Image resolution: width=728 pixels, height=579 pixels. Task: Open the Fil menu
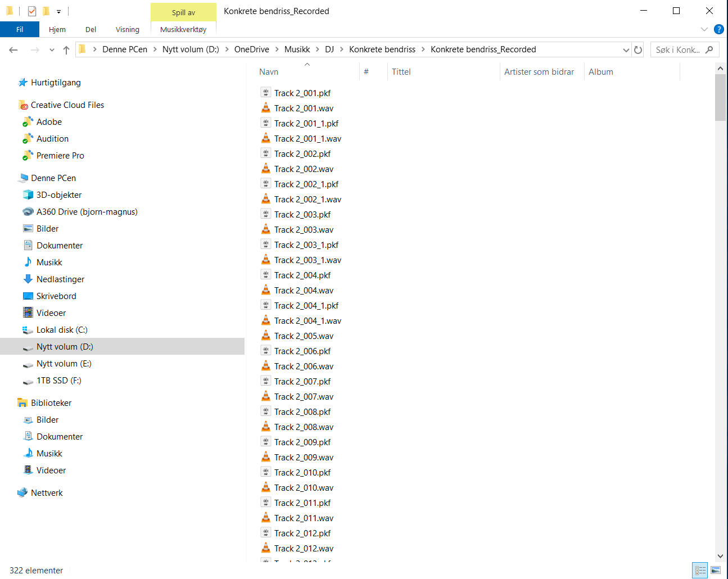click(x=20, y=29)
